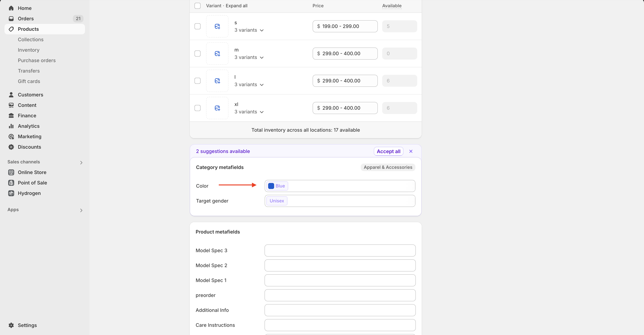Check the m variant checkbox
The image size is (644, 335).
coord(198,54)
